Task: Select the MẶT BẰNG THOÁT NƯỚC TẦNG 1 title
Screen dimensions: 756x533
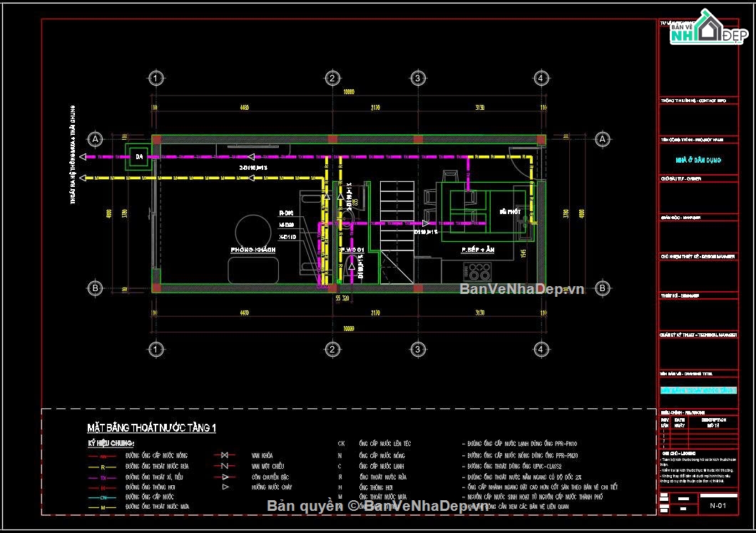Action: (151, 428)
